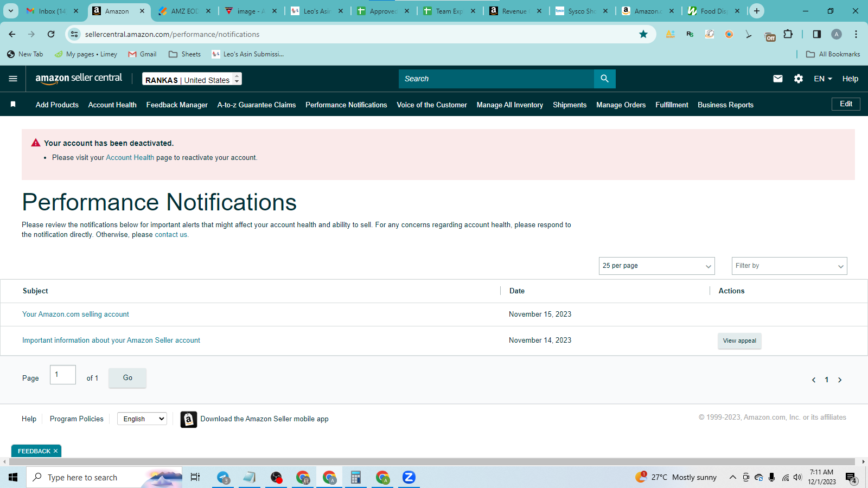The width and height of the screenshot is (868, 488).
Task: Open Manage All Inventory menu item
Action: pyautogui.click(x=510, y=105)
